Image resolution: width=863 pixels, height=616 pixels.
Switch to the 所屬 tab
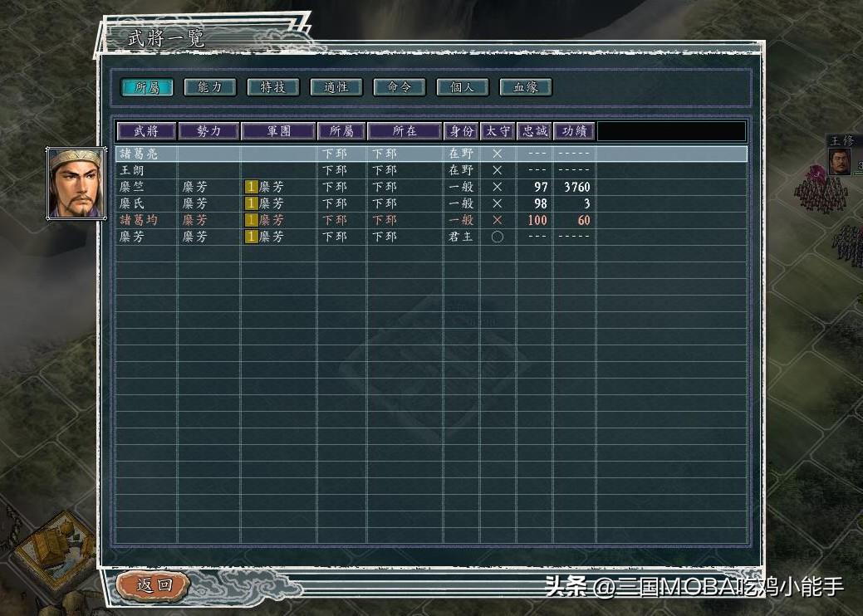tap(147, 87)
